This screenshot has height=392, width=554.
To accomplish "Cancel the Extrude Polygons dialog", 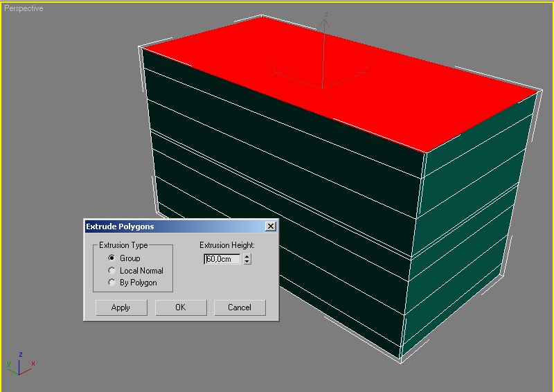I will click(x=240, y=308).
